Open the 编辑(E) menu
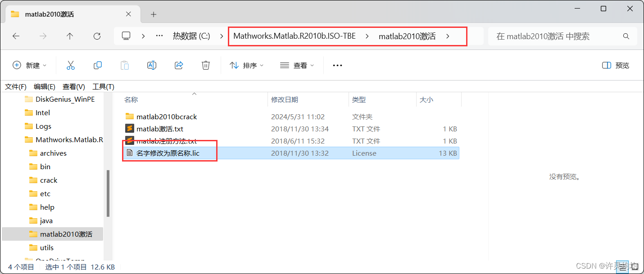This screenshot has height=274, width=644. click(x=45, y=87)
